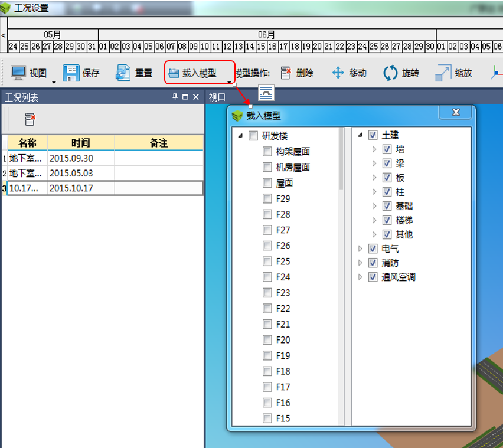Screen dimensions: 503x448
Task: Click the timeline left scroll arrow
Action: [x=3, y=35]
